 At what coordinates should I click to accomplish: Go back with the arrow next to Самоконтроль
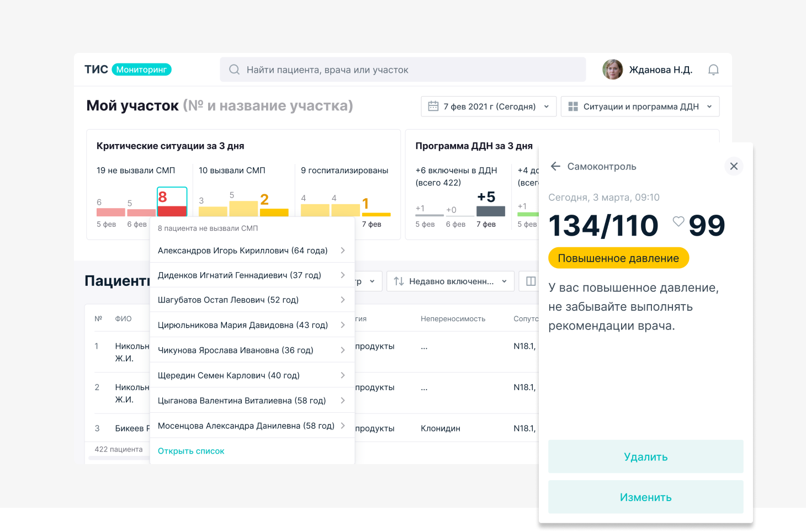(x=555, y=166)
